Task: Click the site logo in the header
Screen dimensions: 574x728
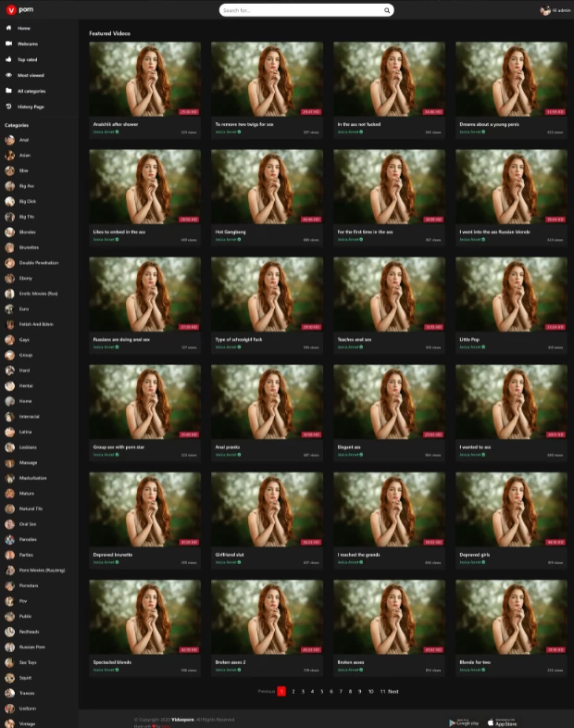Action: click(19, 9)
